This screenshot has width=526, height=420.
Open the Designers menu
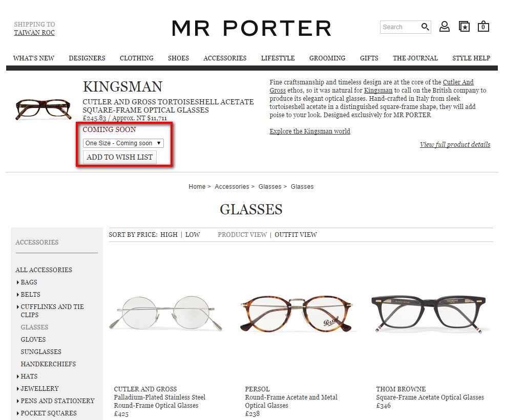(x=87, y=58)
